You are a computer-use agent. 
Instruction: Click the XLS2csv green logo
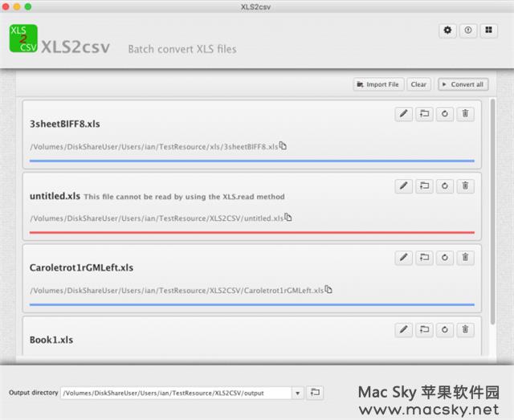pos(23,39)
